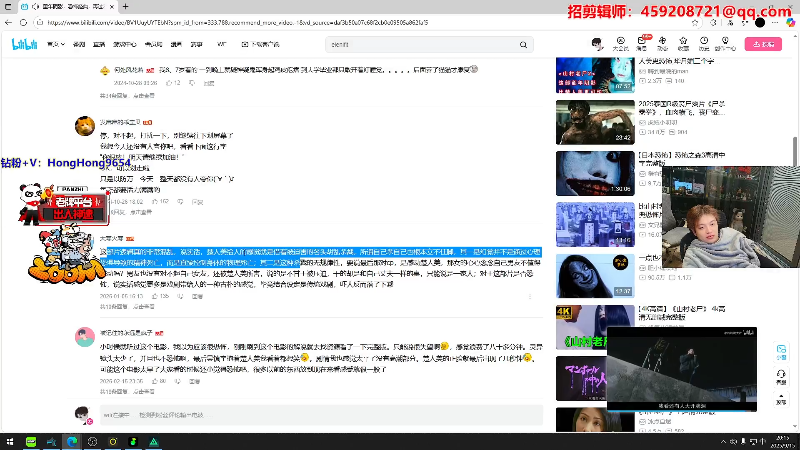Screen dimensions: 800x450
Task: Reload the page with refresh icon
Action: pos(23,22)
